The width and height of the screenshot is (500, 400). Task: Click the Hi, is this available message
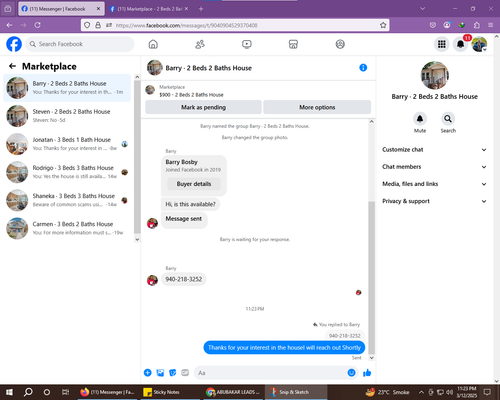tap(190, 204)
